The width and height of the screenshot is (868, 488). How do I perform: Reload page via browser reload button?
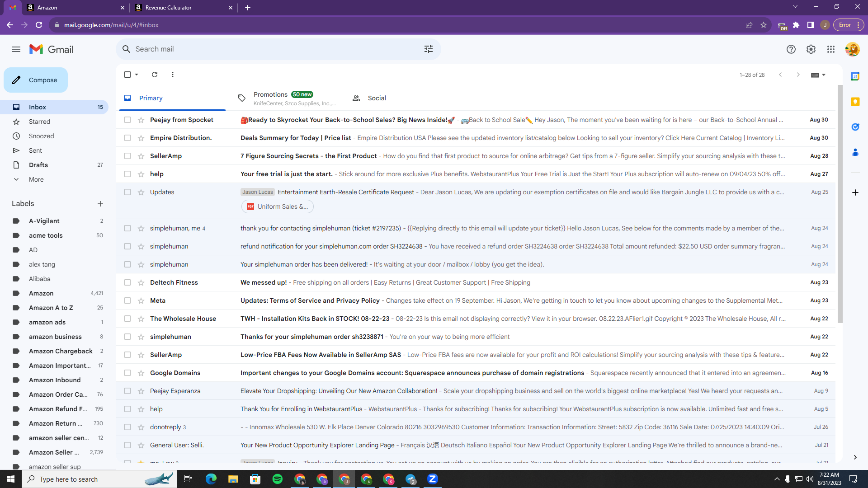pos(39,25)
